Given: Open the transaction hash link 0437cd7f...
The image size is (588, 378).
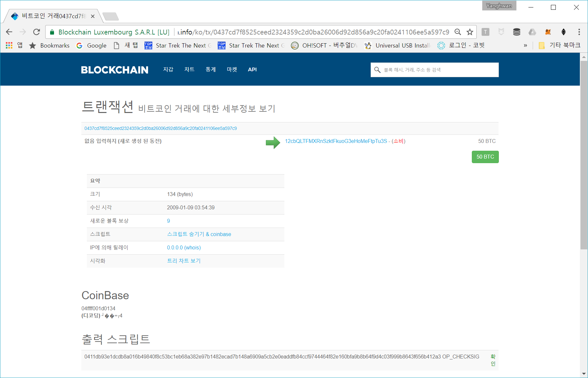Looking at the screenshot, I should click(161, 128).
